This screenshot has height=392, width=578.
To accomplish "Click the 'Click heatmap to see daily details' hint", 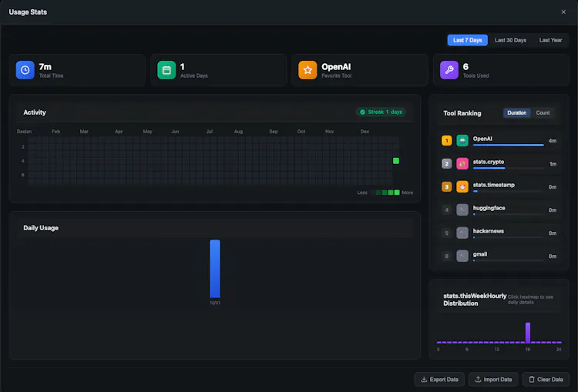I will pos(530,300).
